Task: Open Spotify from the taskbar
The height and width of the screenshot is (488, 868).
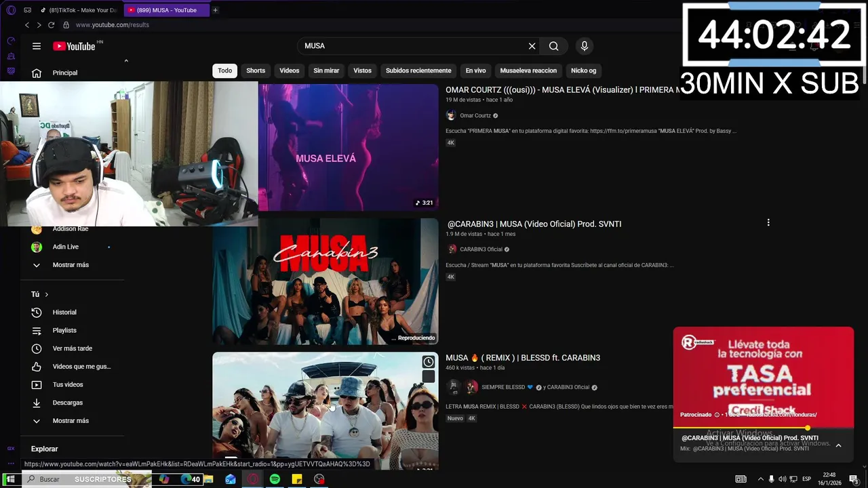Action: [275, 479]
